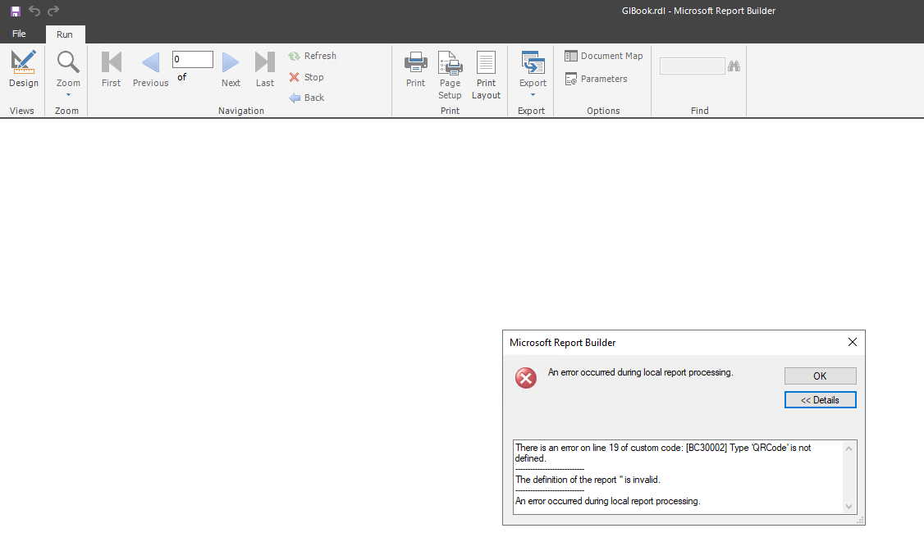The width and height of the screenshot is (924, 560).
Task: Open the File menu
Action: [x=19, y=34]
